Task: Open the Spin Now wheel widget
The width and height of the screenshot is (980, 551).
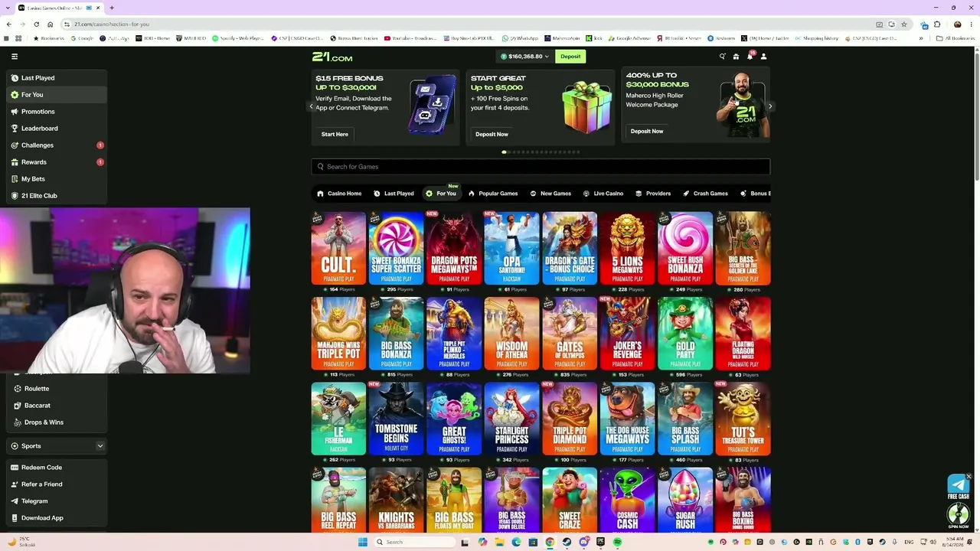Action: [x=958, y=515]
